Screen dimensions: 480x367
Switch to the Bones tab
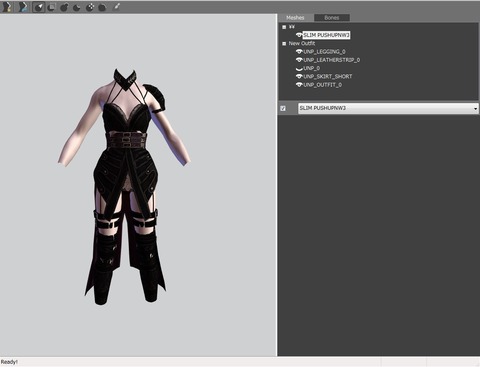(332, 18)
